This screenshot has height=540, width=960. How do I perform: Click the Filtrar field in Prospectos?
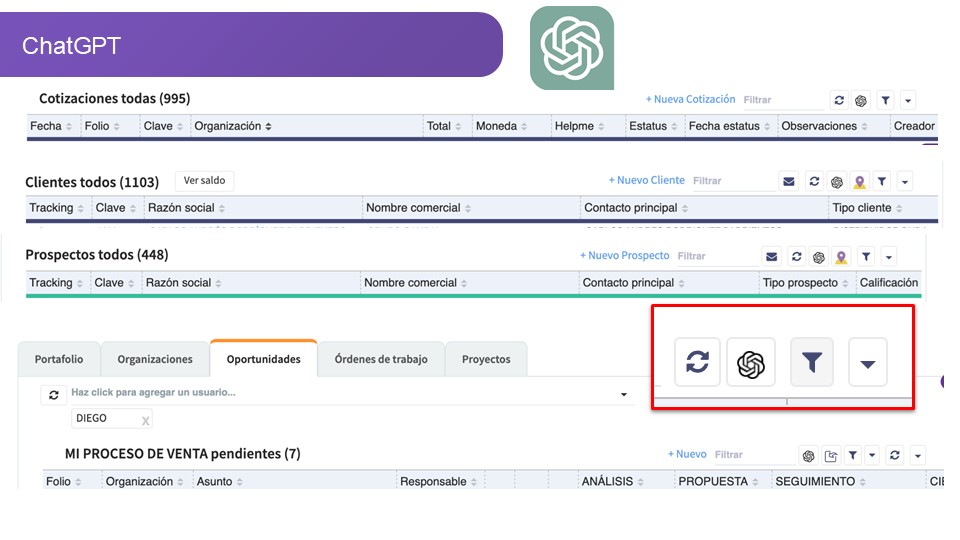click(717, 257)
